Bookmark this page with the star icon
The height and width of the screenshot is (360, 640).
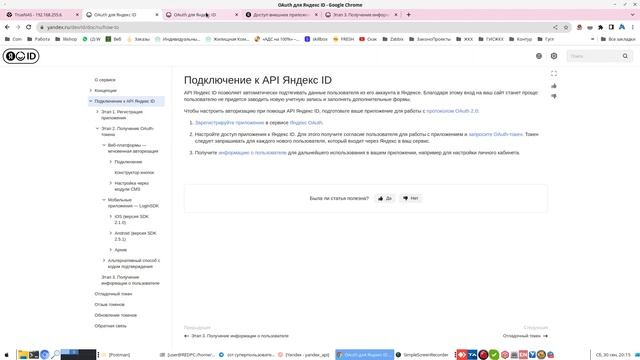pos(566,27)
